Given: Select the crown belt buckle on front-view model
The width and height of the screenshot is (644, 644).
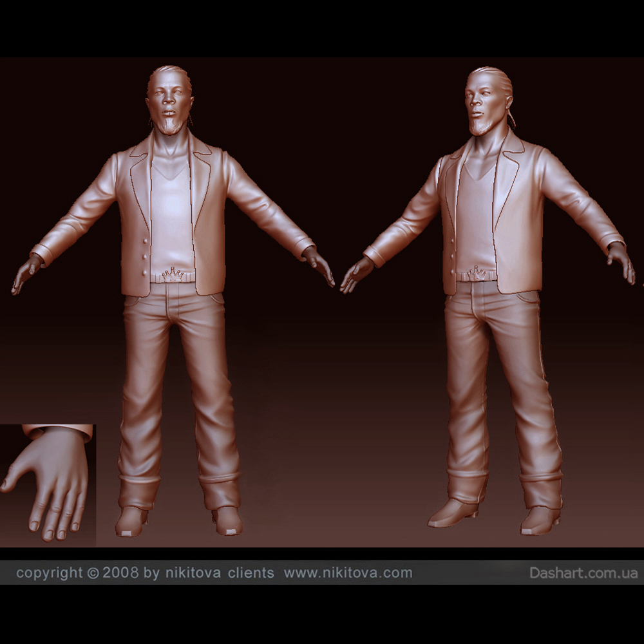Looking at the screenshot, I should click(172, 274).
